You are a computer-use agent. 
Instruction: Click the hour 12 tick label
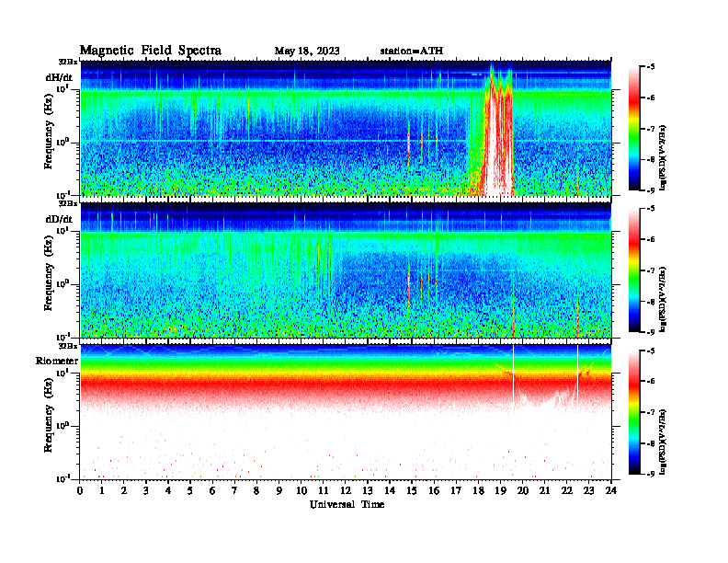pos(346,491)
